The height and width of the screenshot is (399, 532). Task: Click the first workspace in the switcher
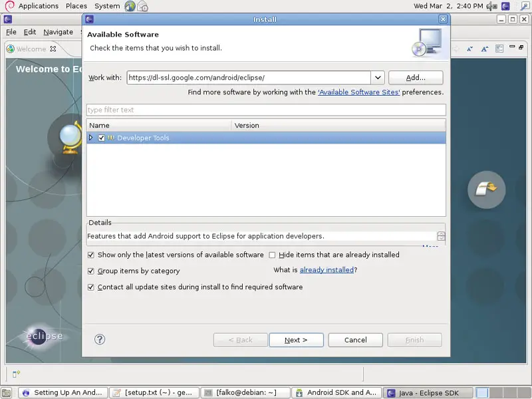pos(482,392)
